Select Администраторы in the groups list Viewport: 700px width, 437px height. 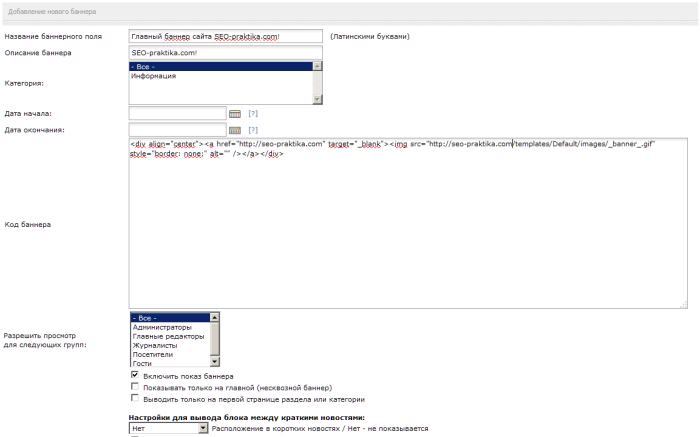[170, 327]
